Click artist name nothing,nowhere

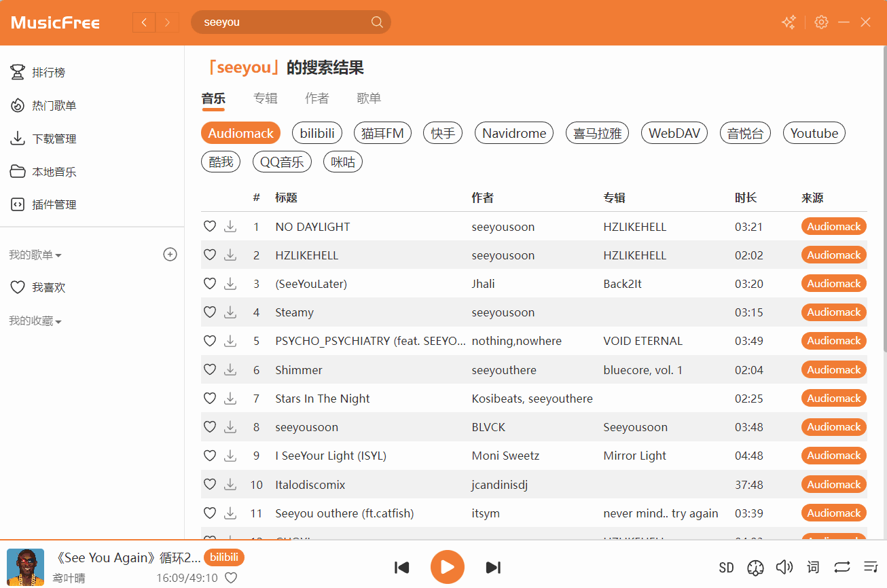coord(517,341)
